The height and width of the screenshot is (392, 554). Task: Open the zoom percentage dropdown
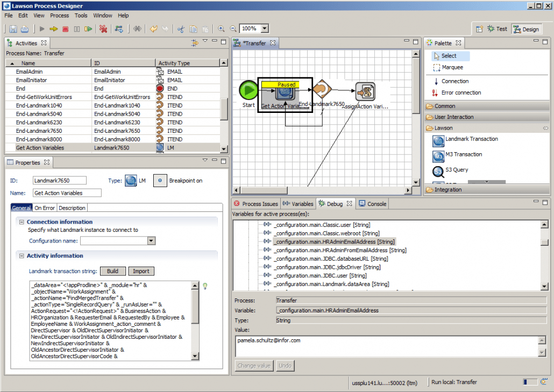point(265,28)
